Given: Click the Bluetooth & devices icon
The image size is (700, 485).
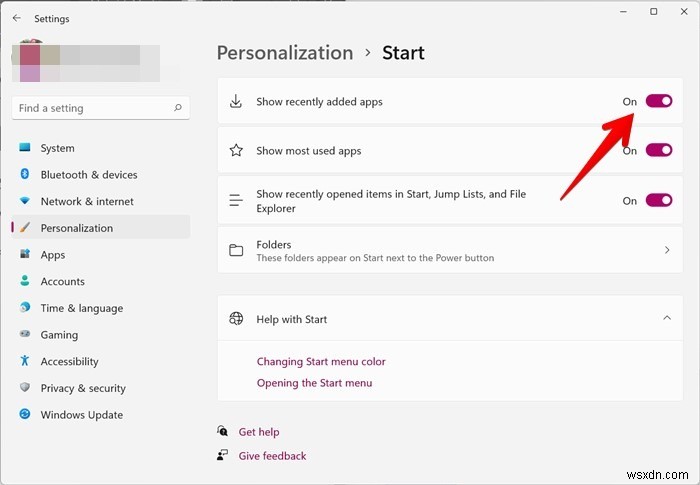Looking at the screenshot, I should point(25,175).
